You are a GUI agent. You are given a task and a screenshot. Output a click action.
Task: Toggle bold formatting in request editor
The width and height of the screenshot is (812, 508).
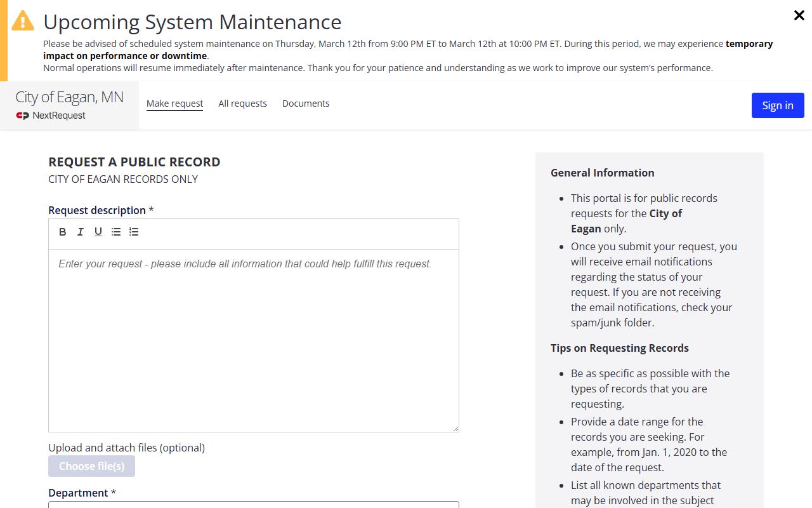pos(63,232)
